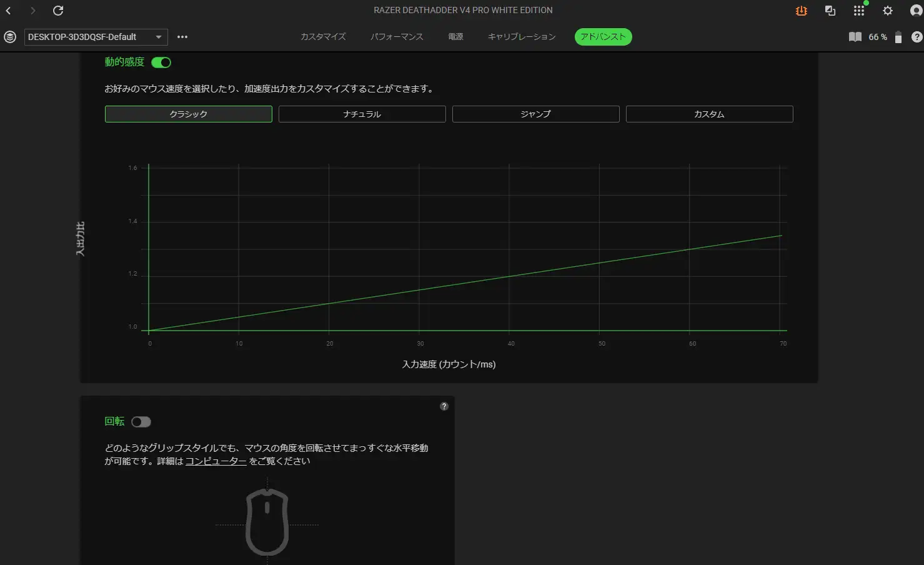Viewport: 924px width, 565px height.
Task: Open the user guide book icon
Action: pyautogui.click(x=855, y=37)
